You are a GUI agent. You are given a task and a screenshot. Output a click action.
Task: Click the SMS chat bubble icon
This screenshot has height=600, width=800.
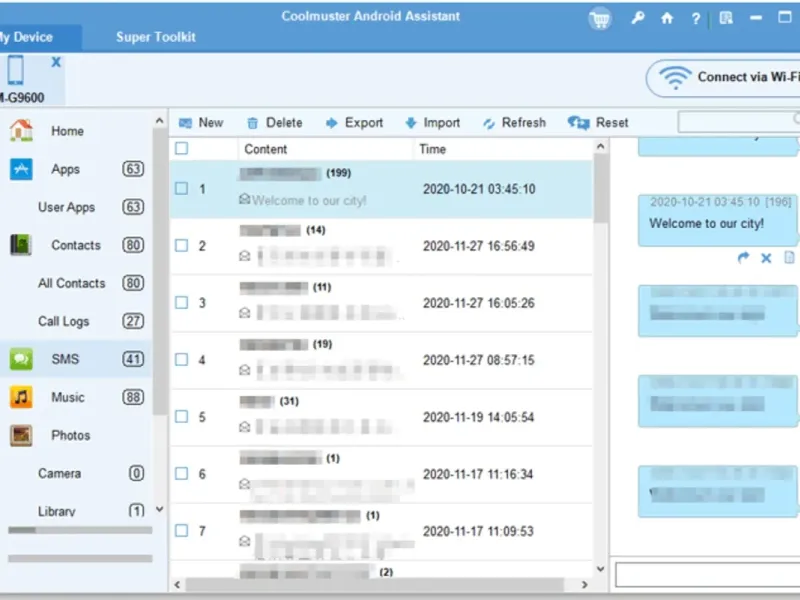(21, 359)
